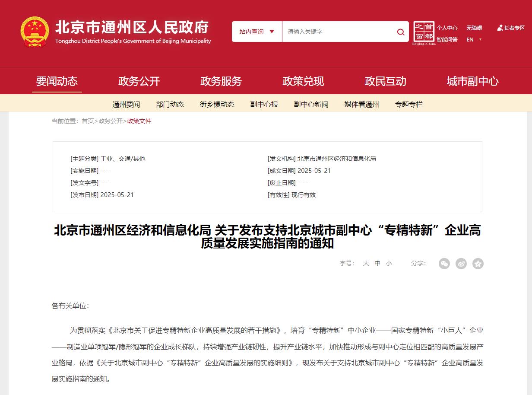Open the 首都之窗 Beijing-China seal icon
This screenshot has width=532, height=395.
click(x=424, y=32)
